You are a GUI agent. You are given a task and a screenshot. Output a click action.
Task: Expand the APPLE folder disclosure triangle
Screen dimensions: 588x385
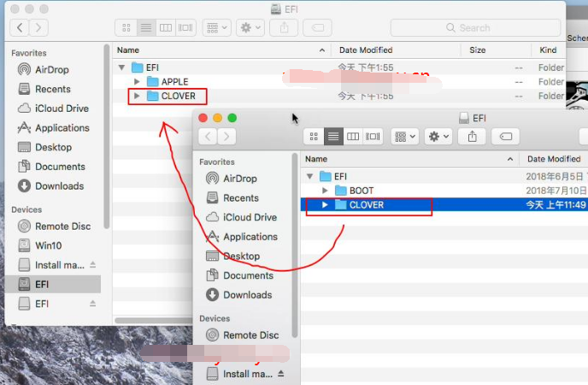coord(137,82)
